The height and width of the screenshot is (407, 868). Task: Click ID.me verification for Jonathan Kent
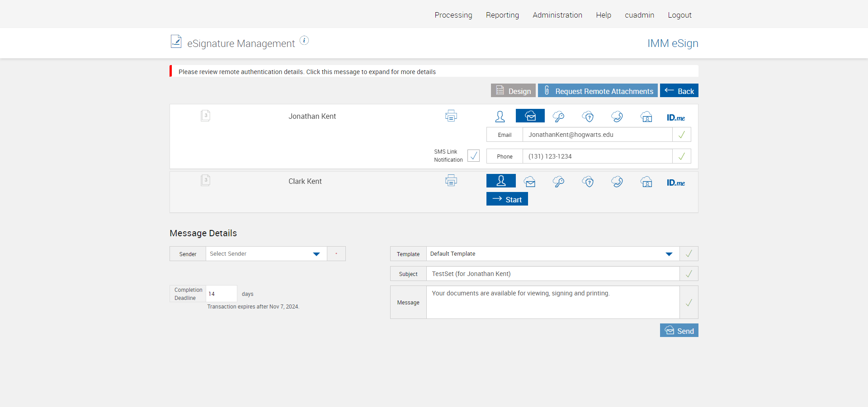[x=675, y=117]
